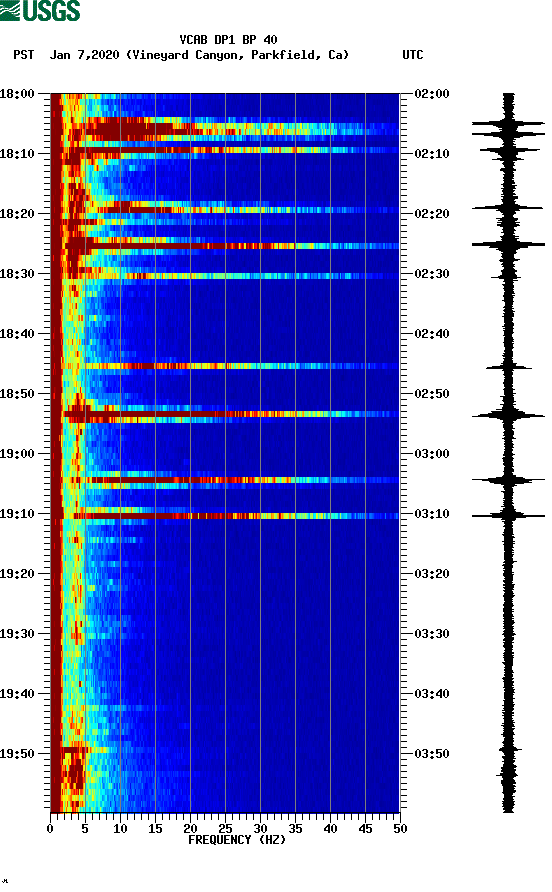
Task: Click the '45' frequency axis label
Action: coord(365,829)
